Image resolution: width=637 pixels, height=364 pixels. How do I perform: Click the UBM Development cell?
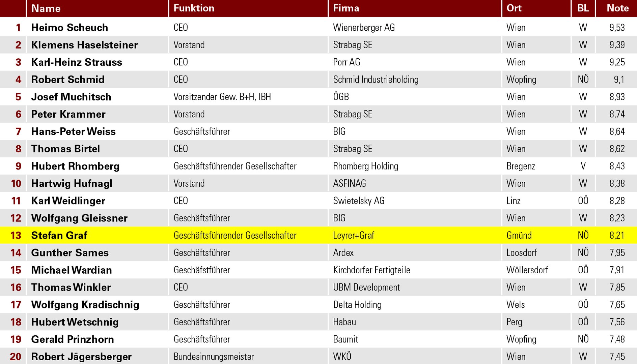[x=366, y=287]
